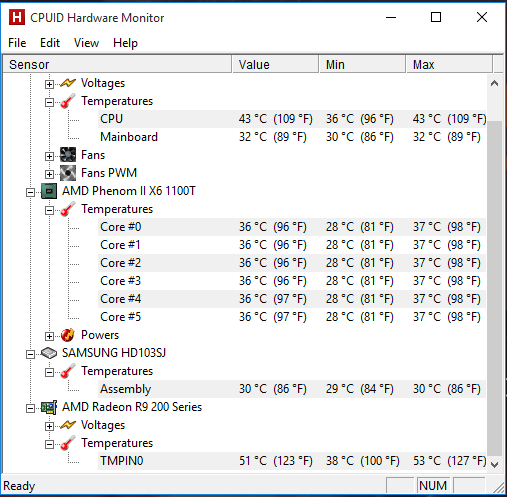
Task: Click the TMPIN0 max value 53 °C (127 °F)
Action: pos(450,461)
